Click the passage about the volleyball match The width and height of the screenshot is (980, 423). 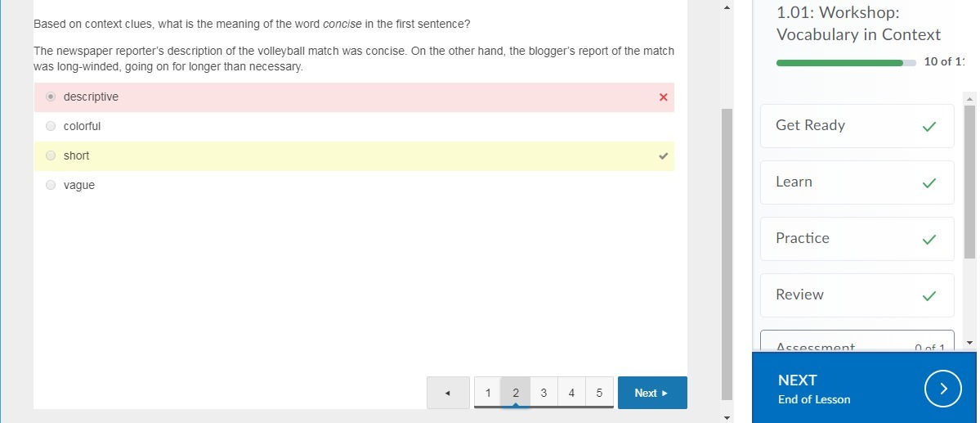[354, 59]
